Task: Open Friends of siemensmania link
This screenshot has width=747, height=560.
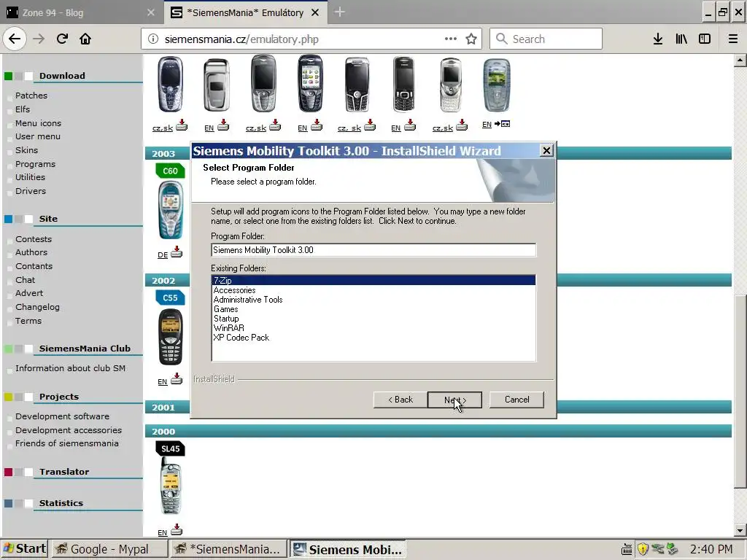Action: (x=66, y=443)
